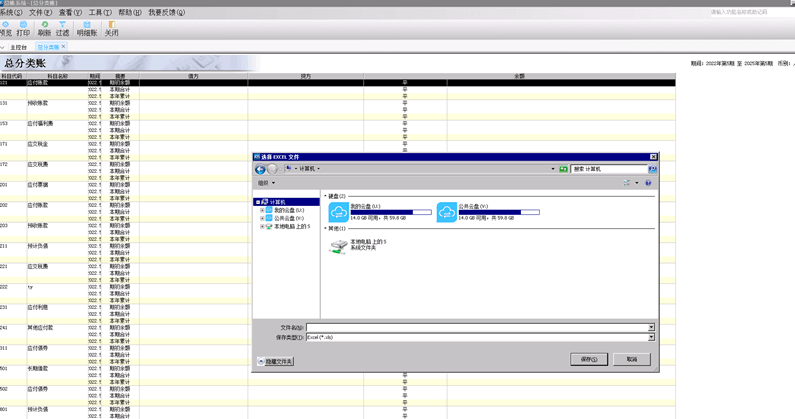Click the 搜索 计算机 search box
The width and height of the screenshot is (795, 419).
608,169
